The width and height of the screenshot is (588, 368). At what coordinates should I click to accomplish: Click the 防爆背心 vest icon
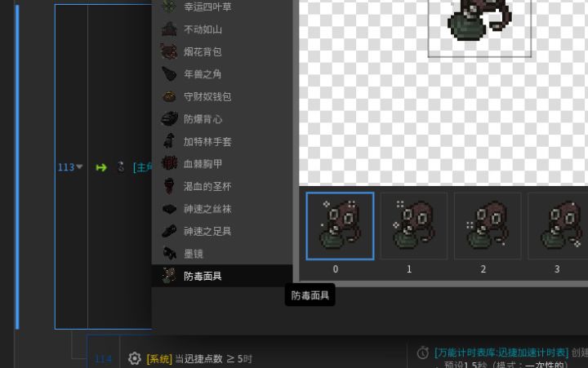[x=170, y=119]
